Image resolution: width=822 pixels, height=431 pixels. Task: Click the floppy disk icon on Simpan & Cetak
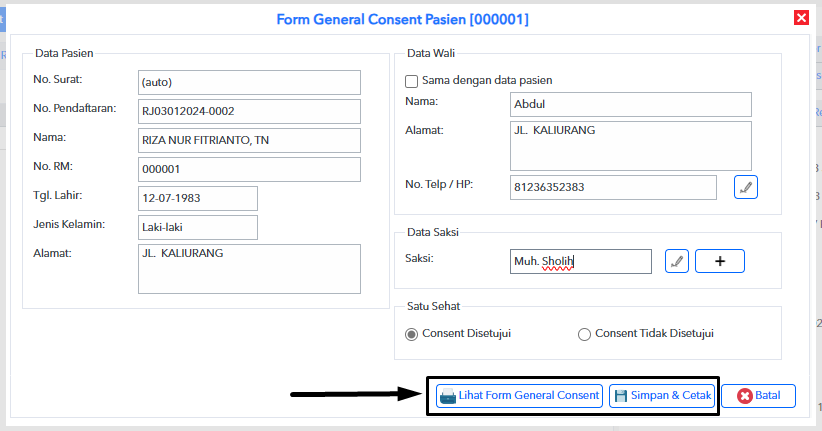tap(621, 396)
